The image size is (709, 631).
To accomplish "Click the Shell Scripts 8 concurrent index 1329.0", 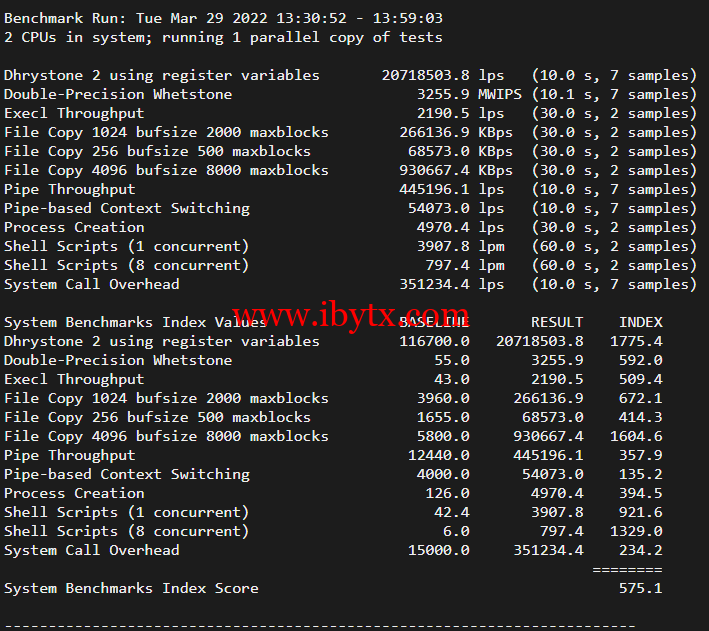I will point(636,531).
